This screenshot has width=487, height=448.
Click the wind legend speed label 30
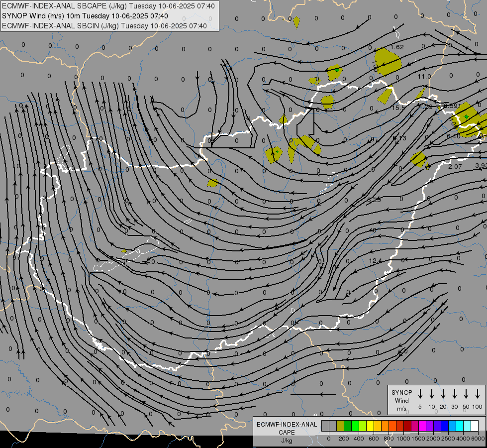tap(455, 407)
